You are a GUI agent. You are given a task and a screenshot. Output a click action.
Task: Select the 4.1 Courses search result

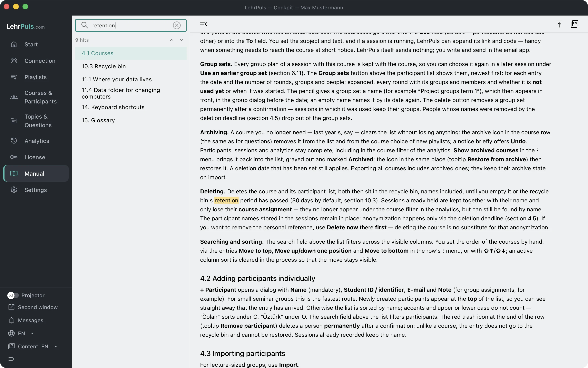tap(131, 53)
